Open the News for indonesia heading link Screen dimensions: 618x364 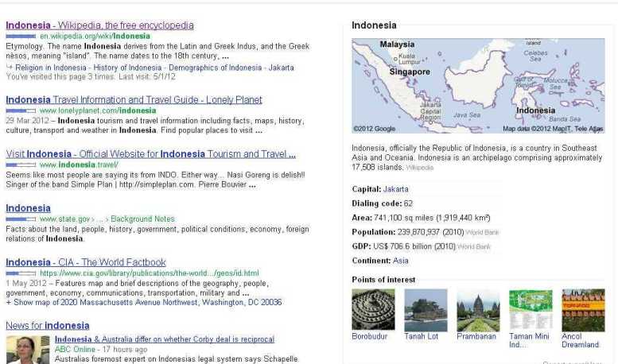[x=48, y=326]
